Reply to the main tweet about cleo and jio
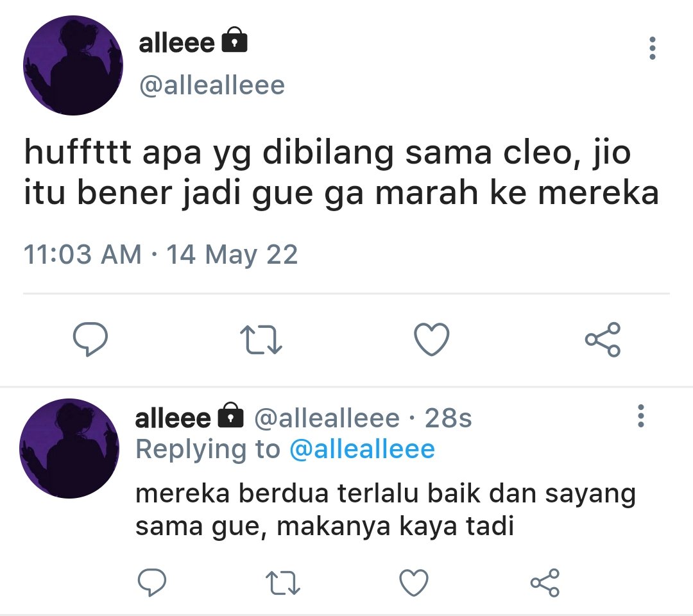 pyautogui.click(x=90, y=339)
